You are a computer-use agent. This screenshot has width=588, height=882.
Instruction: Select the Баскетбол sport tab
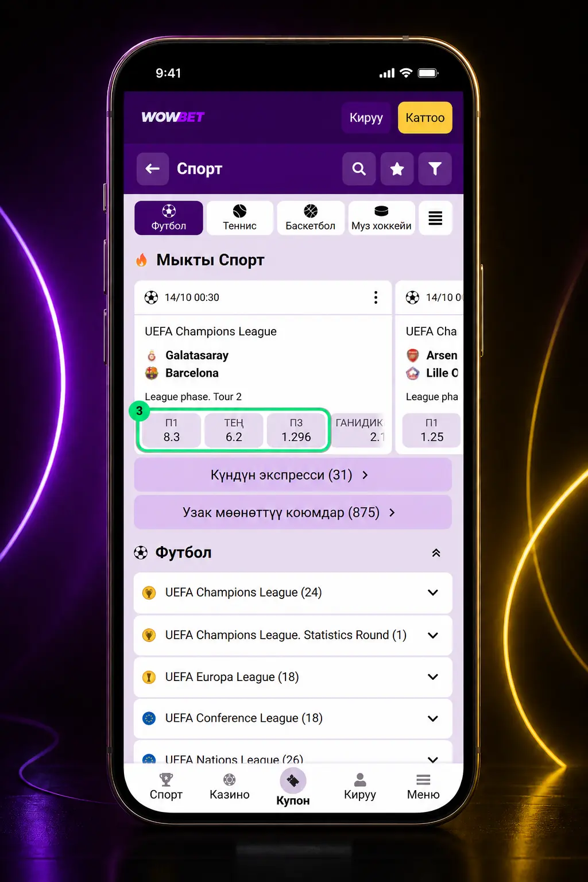311,218
